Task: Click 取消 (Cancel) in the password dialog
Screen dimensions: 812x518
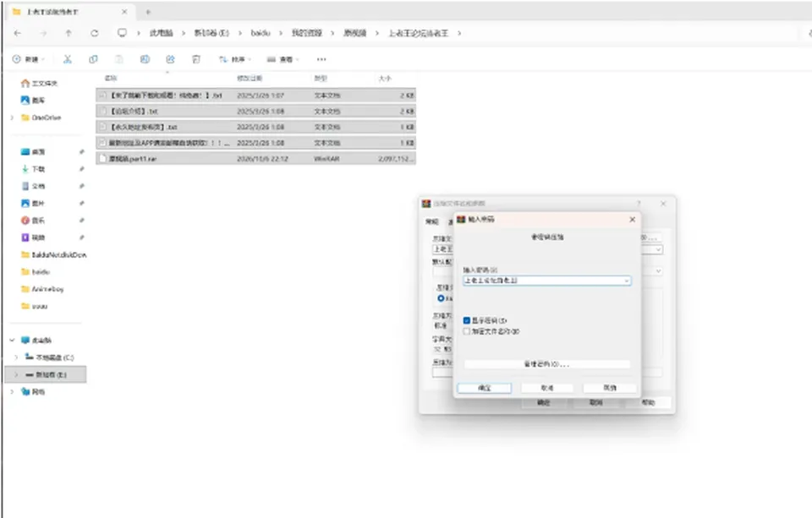Action: [547, 388]
